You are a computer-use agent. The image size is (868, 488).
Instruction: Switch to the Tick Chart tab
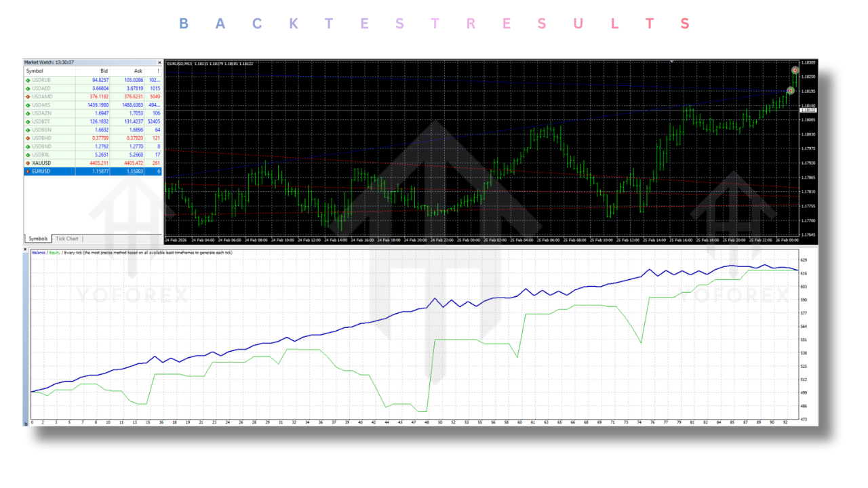(x=67, y=238)
